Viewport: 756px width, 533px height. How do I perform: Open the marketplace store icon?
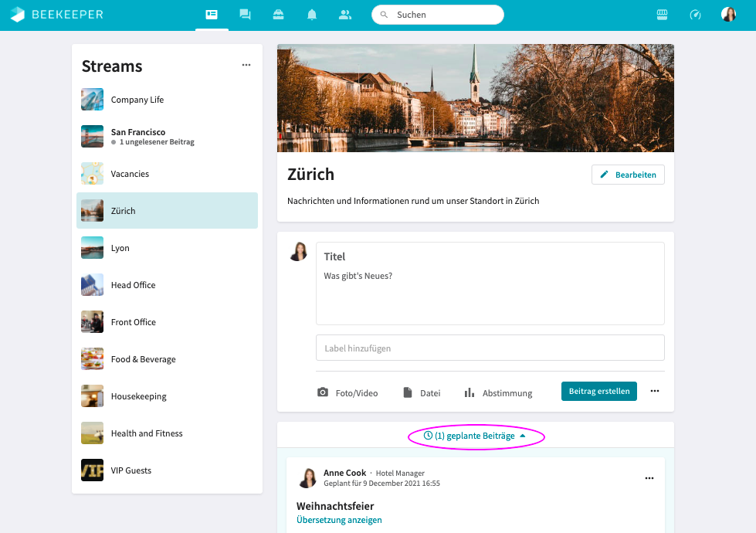click(x=662, y=15)
